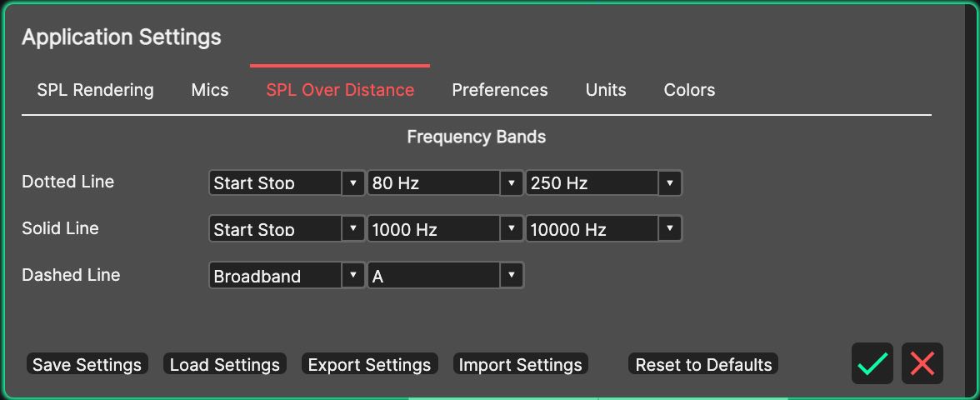Click the Load Settings button

click(224, 364)
